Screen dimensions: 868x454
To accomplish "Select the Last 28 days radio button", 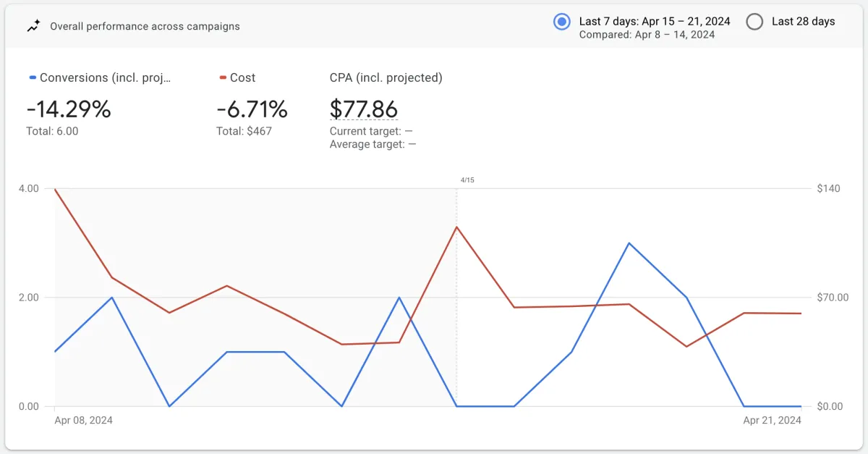I will click(754, 22).
